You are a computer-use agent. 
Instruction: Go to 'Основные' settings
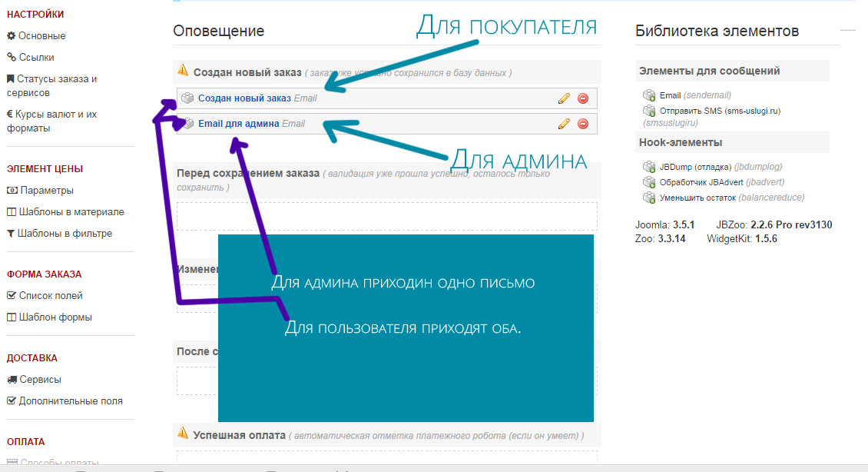coord(41,36)
